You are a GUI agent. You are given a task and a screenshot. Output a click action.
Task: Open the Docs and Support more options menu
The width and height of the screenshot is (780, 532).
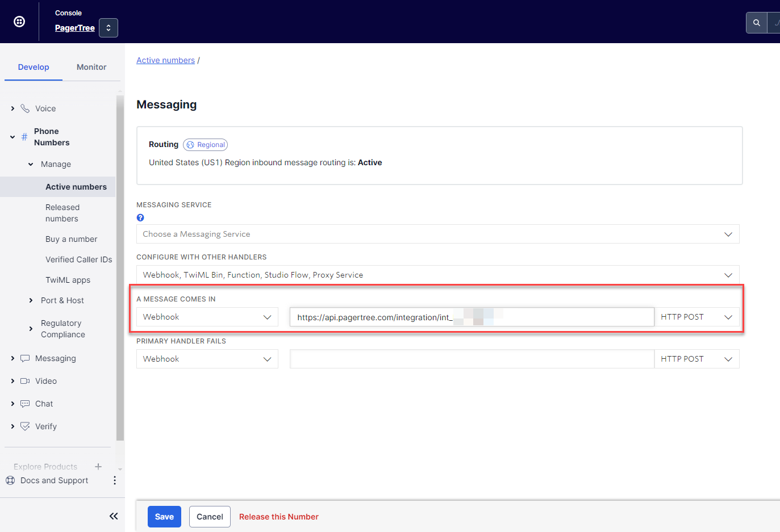coord(115,480)
